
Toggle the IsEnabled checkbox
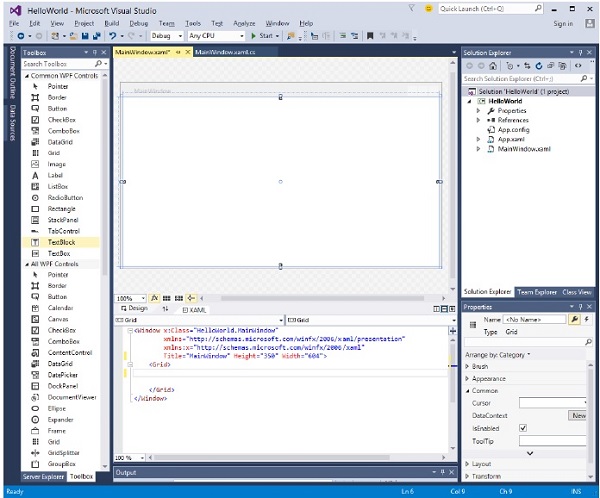coord(523,427)
